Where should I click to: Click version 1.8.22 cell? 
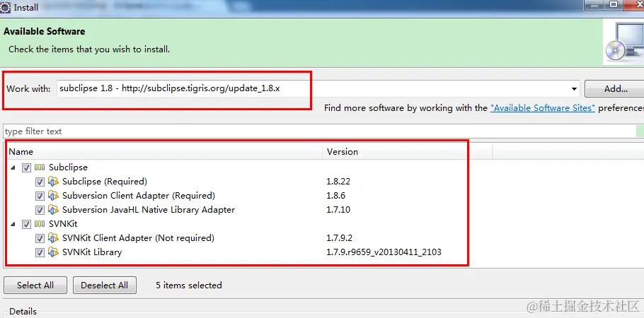[x=338, y=182]
